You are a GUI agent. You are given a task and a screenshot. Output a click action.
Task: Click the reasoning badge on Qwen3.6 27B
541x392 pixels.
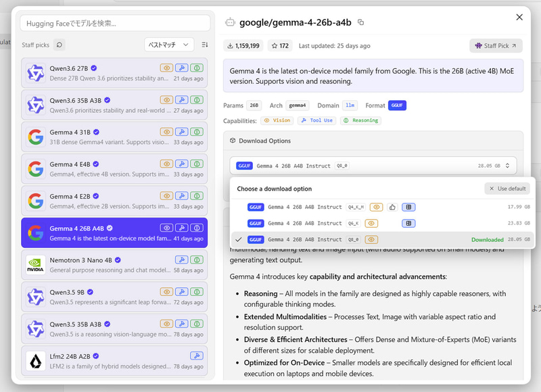[197, 68]
